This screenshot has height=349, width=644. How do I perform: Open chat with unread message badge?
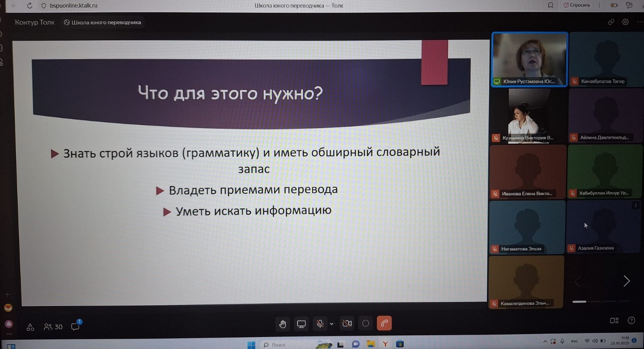(x=75, y=326)
